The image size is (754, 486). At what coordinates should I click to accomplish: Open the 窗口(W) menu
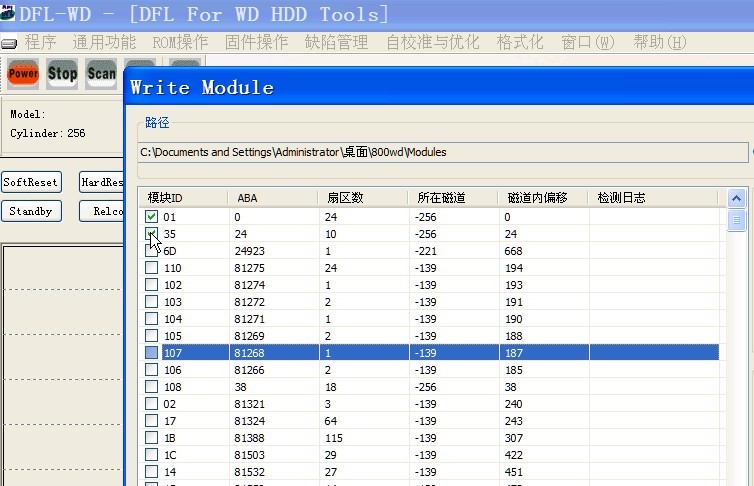588,42
